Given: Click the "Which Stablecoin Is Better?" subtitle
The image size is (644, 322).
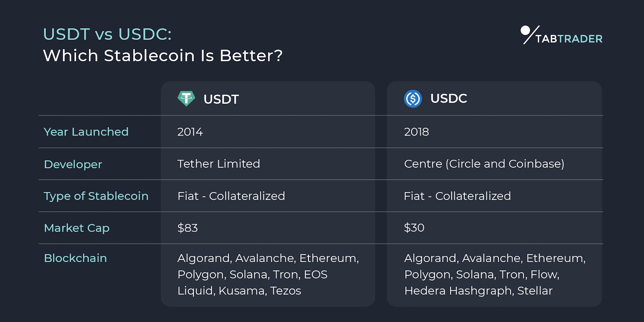Looking at the screenshot, I should tap(163, 56).
